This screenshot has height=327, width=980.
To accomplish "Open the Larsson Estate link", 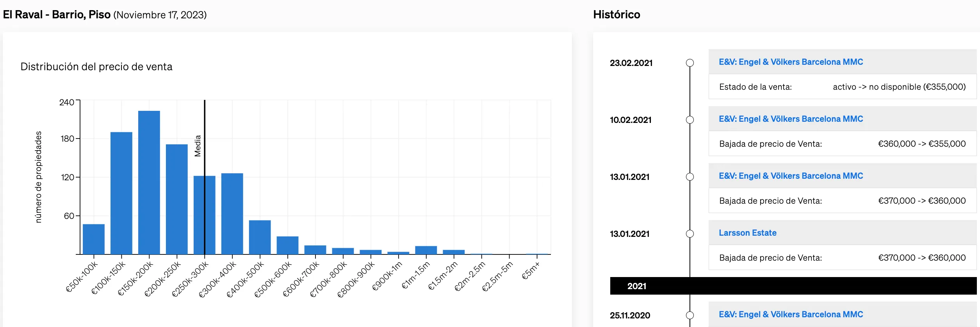I will (748, 233).
